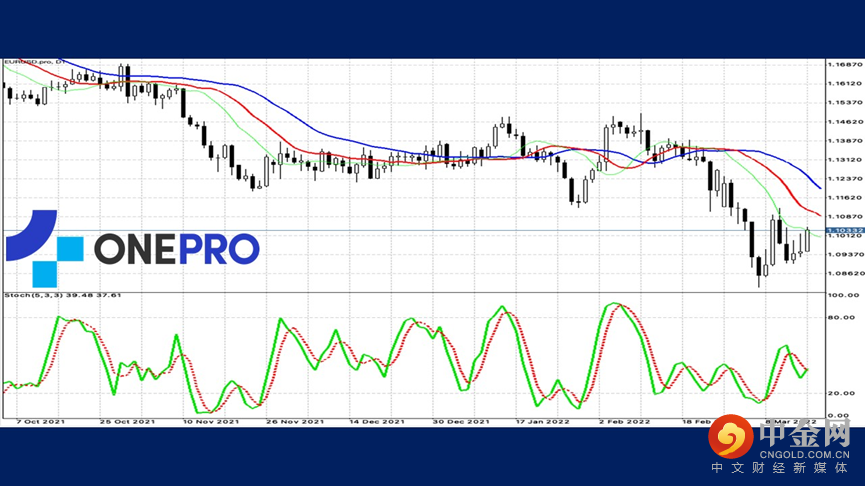Image resolution: width=865 pixels, height=486 pixels.
Task: Click price level 1.13120 on the axis
Action: (845, 160)
